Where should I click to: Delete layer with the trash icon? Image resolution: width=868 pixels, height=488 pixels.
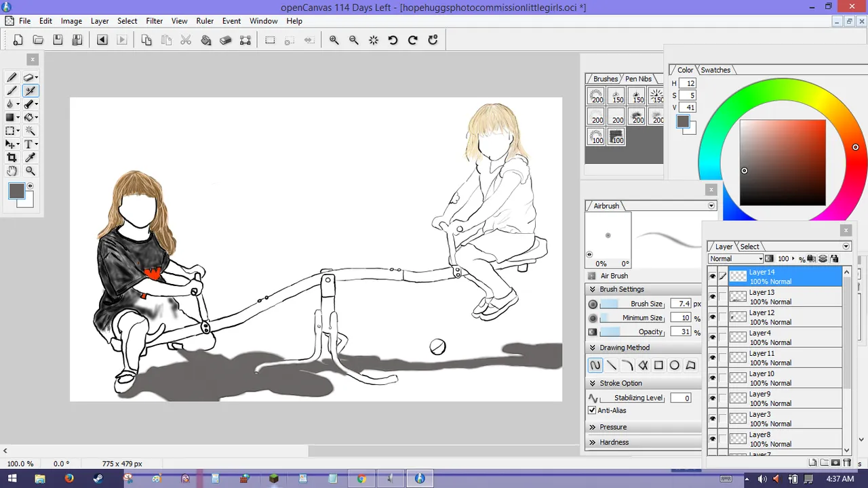[846, 462]
